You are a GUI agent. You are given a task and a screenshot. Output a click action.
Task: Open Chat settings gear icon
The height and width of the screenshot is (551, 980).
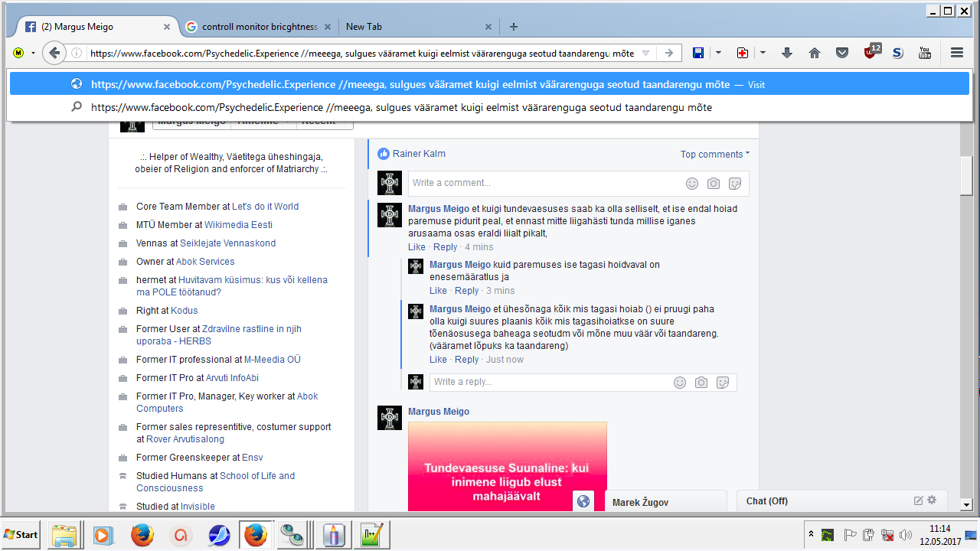tap(932, 500)
